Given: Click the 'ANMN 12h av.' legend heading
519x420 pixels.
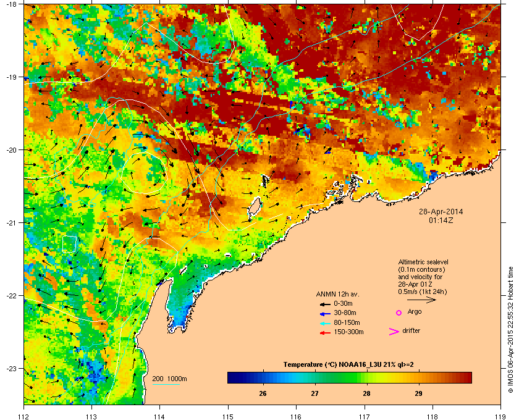Looking at the screenshot, I should (337, 294).
